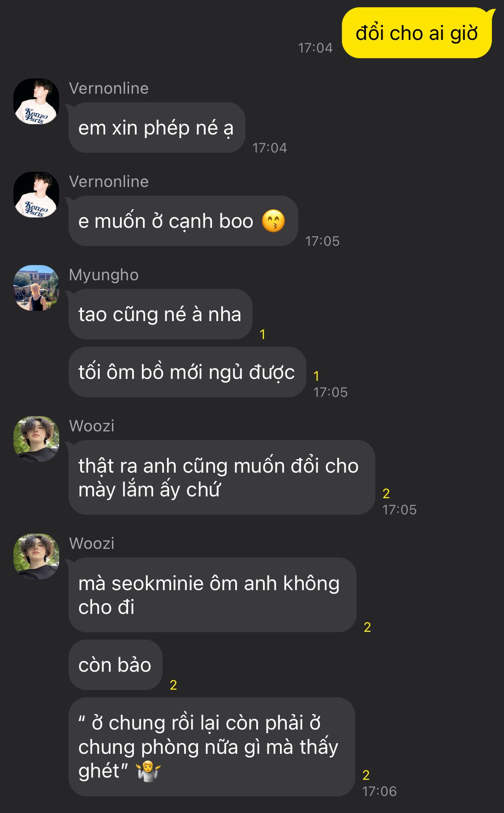Tap Woozi's avatar beside "thật ra anh cũng muốn"
This screenshot has width=504, height=813.
(x=36, y=439)
